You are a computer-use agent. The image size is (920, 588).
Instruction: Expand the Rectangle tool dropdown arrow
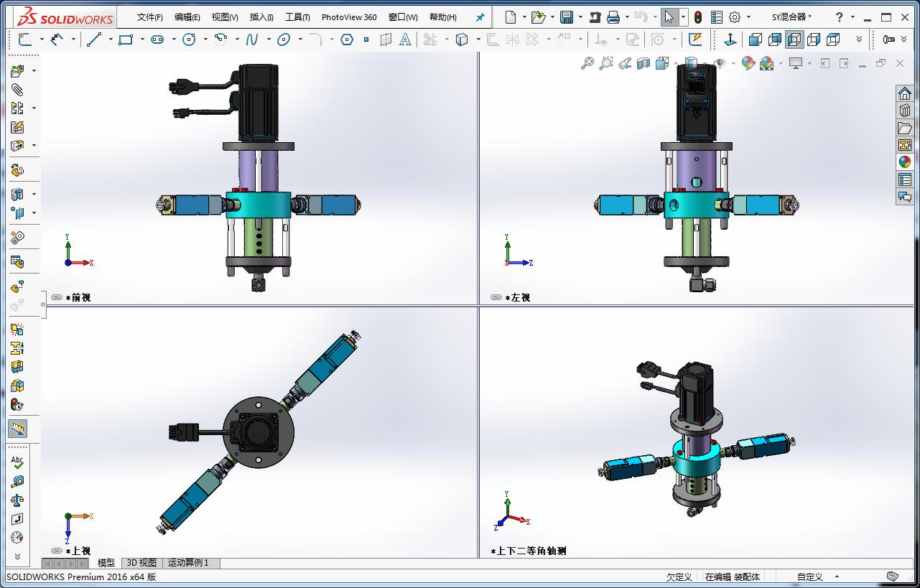coord(142,39)
